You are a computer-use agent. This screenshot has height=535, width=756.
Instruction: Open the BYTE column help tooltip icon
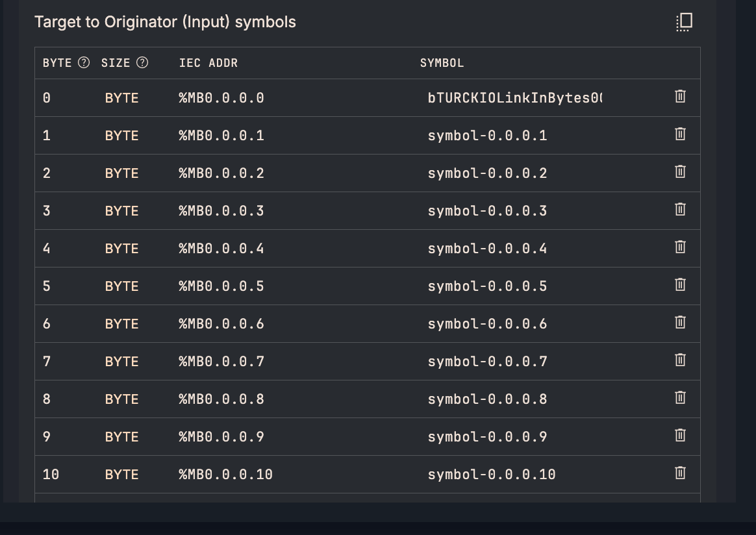pos(84,63)
